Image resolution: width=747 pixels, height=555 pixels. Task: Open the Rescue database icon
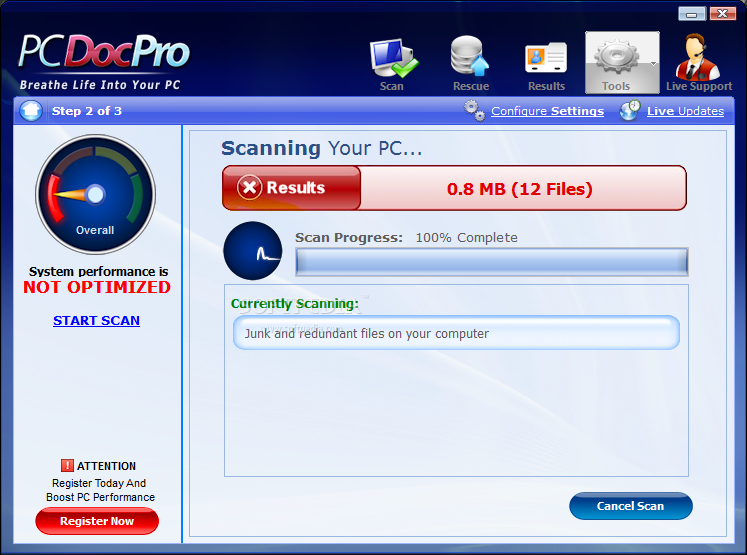pos(470,56)
